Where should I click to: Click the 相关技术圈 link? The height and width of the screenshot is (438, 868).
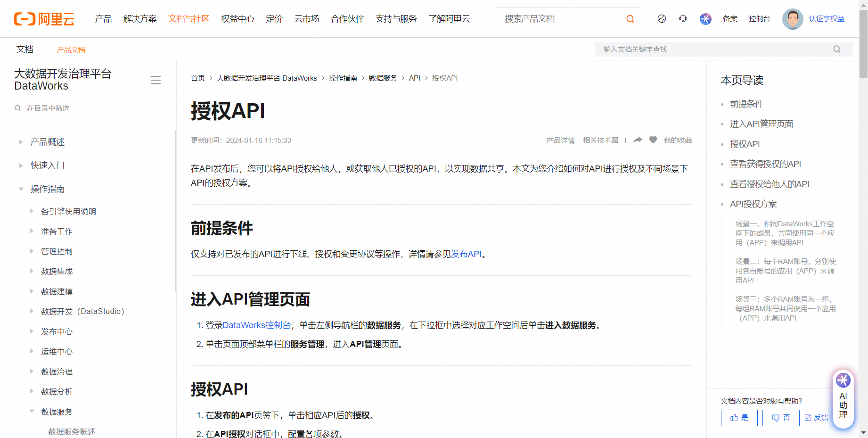tap(600, 140)
